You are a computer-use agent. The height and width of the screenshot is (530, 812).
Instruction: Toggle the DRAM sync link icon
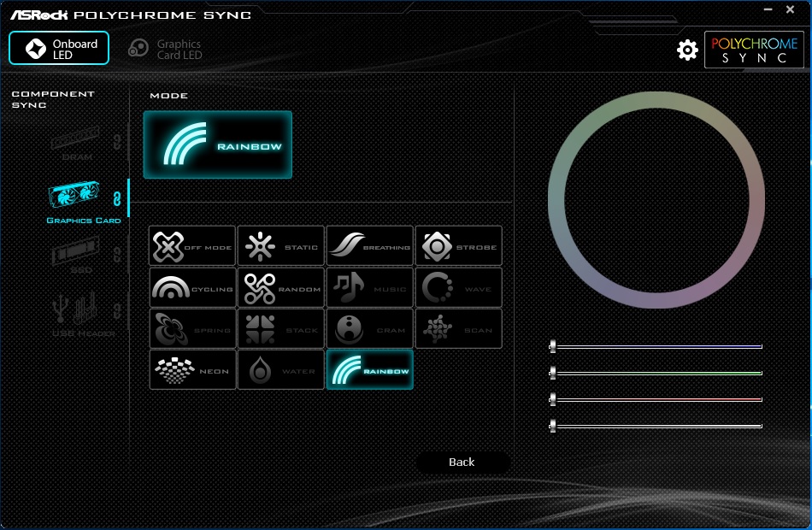pyautogui.click(x=117, y=138)
